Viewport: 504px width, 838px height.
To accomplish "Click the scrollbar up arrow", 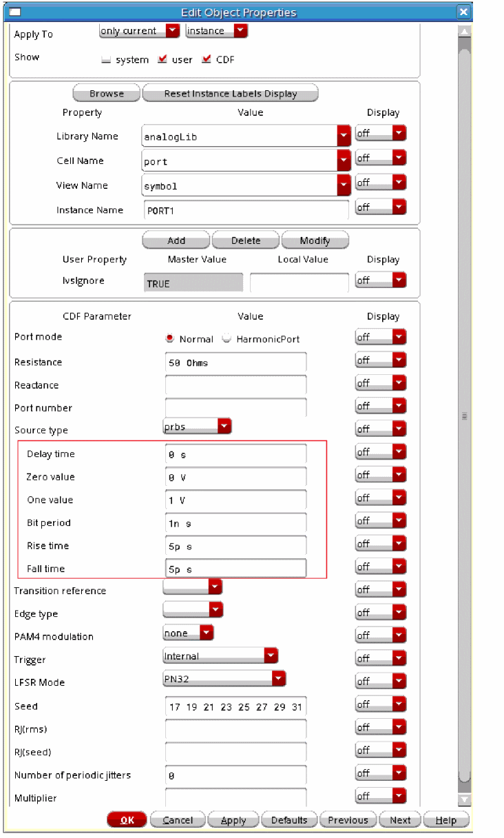I will click(x=464, y=31).
